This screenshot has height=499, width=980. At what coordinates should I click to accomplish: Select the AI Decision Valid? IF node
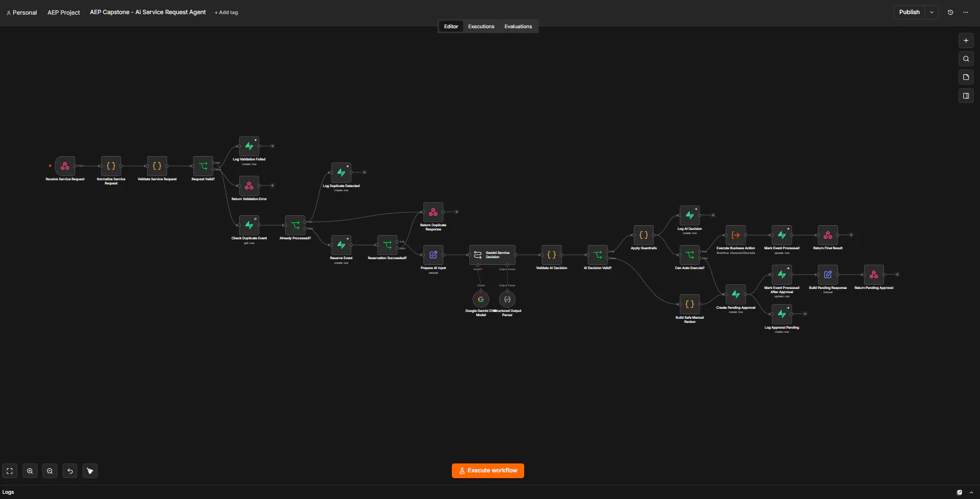coord(598,255)
